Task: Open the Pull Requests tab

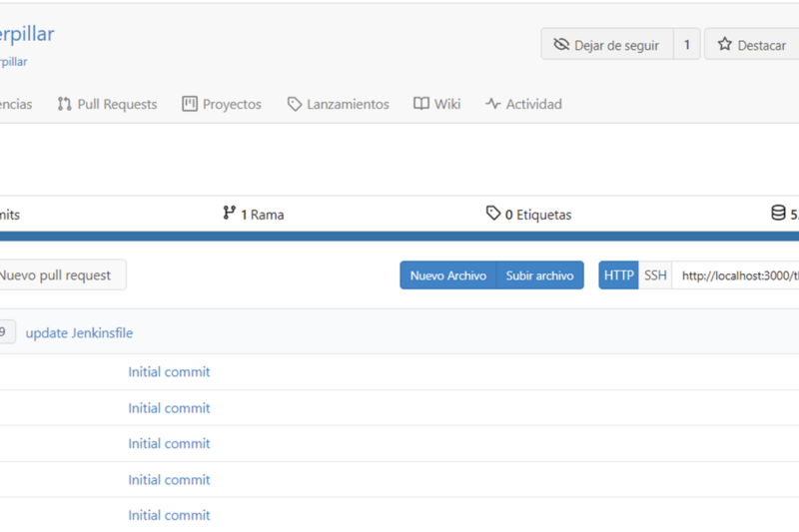Action: [108, 104]
